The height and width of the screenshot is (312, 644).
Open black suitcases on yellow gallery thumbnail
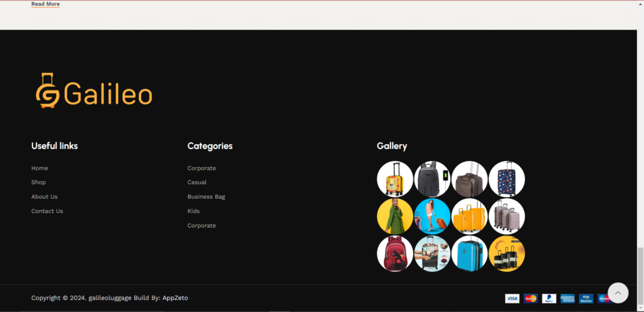point(507,253)
